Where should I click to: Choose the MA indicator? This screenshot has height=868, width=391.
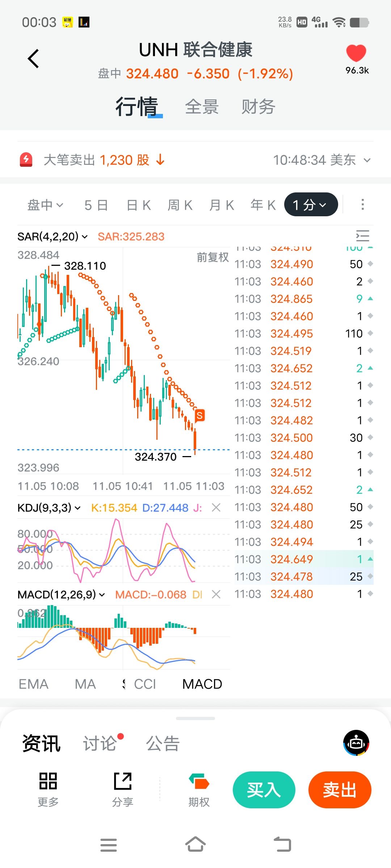pos(85,684)
